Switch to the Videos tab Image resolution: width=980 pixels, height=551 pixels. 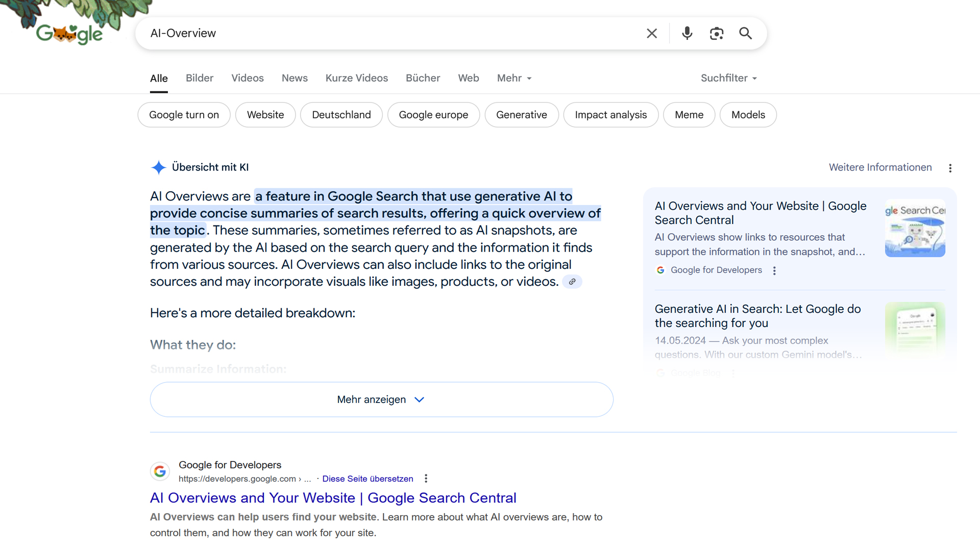tap(248, 78)
